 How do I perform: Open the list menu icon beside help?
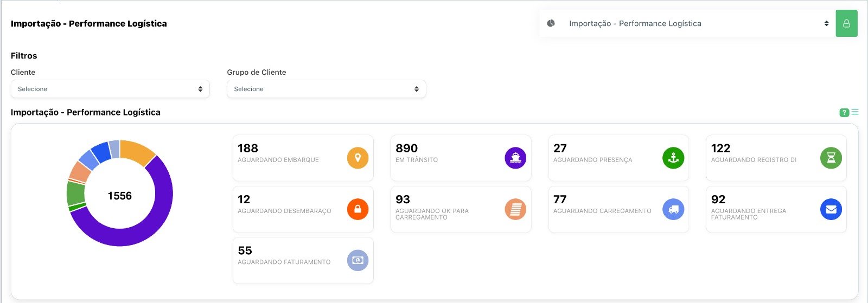click(x=855, y=112)
